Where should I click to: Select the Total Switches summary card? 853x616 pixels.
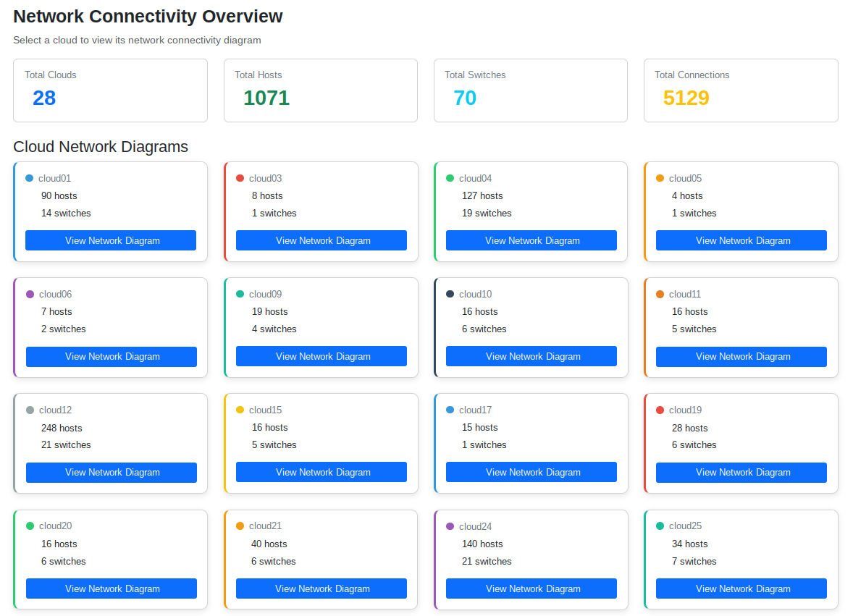pyautogui.click(x=530, y=90)
